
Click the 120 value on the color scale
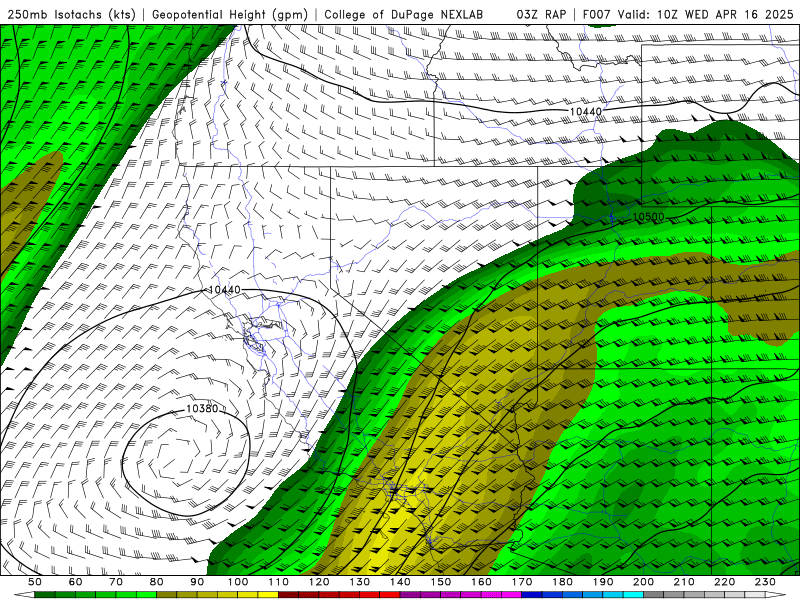pyautogui.click(x=319, y=582)
